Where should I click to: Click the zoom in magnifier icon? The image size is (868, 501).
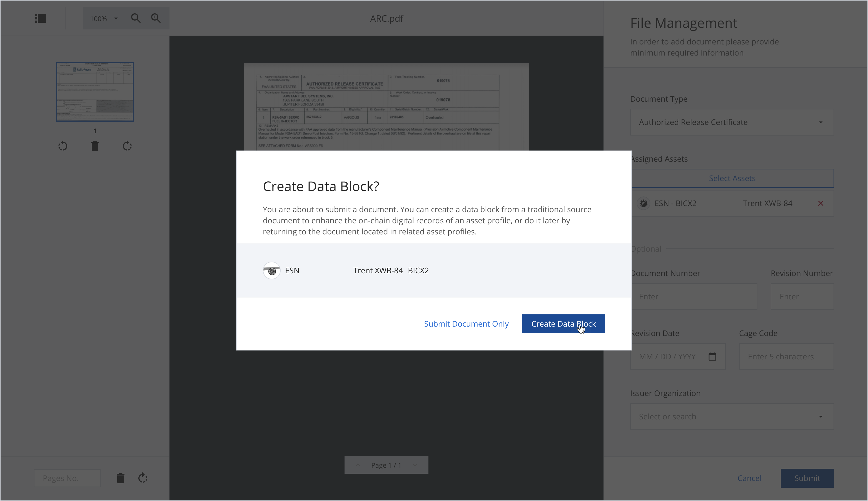[156, 18]
